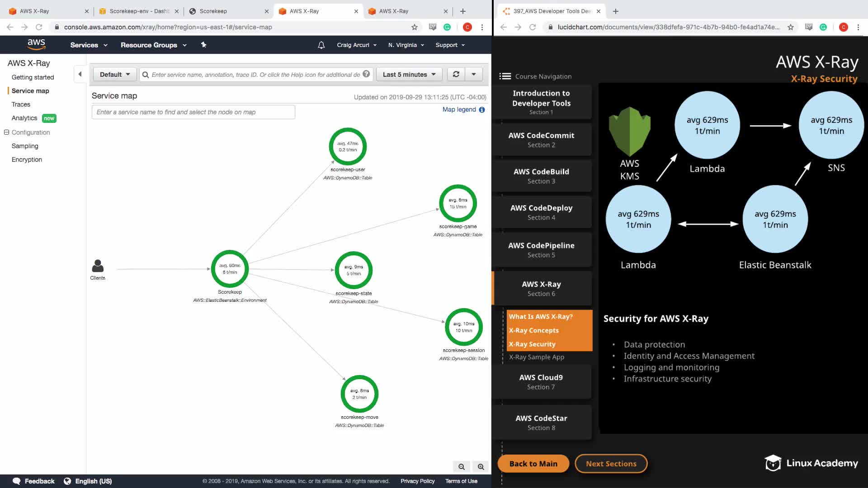Select the Scorekeep Elastic Beanstalk node
The image size is (868, 488).
[x=230, y=269]
